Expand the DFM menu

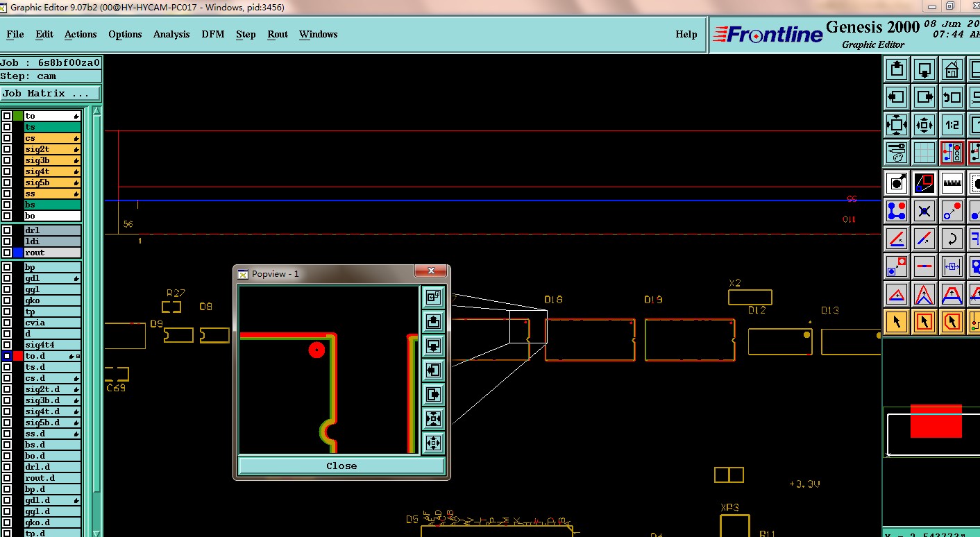(x=212, y=34)
